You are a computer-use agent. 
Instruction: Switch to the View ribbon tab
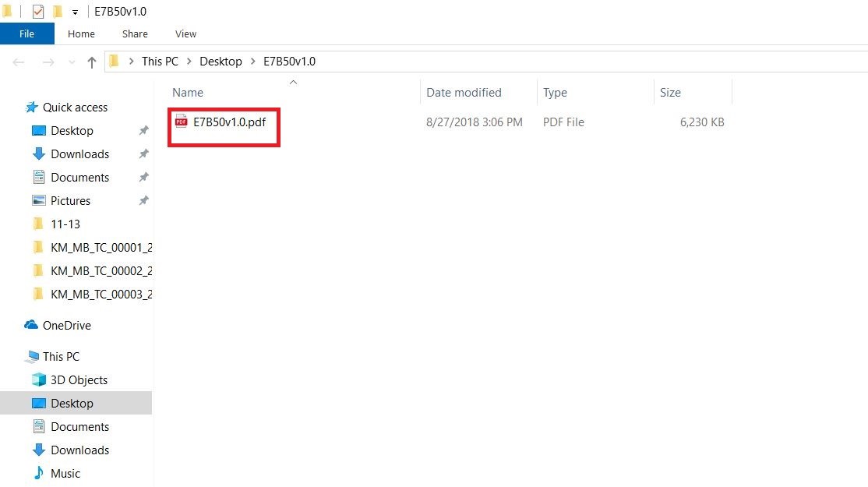(x=185, y=34)
